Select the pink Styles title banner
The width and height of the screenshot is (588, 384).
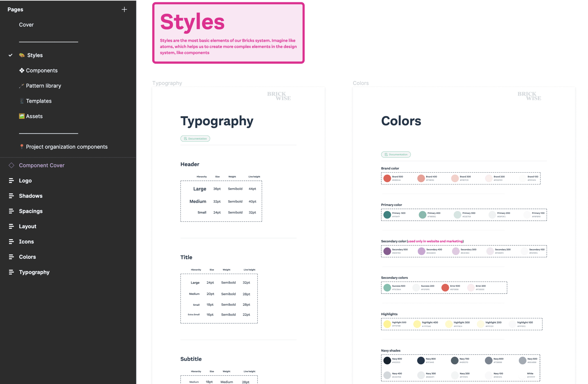point(228,33)
